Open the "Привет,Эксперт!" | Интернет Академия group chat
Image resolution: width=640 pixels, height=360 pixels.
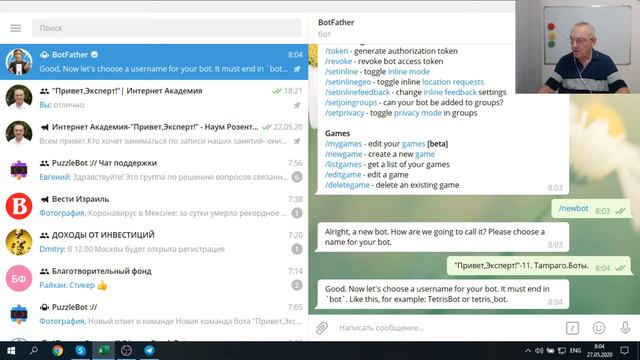tap(154, 98)
